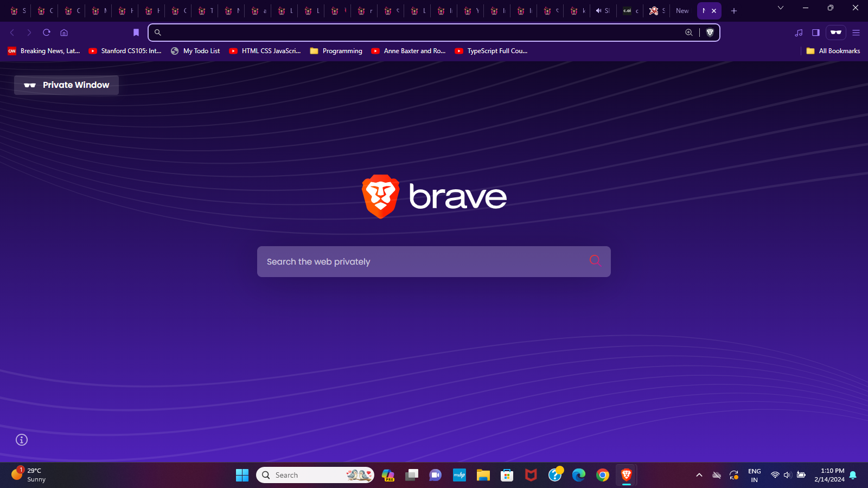Click the Private Window badge

click(66, 85)
